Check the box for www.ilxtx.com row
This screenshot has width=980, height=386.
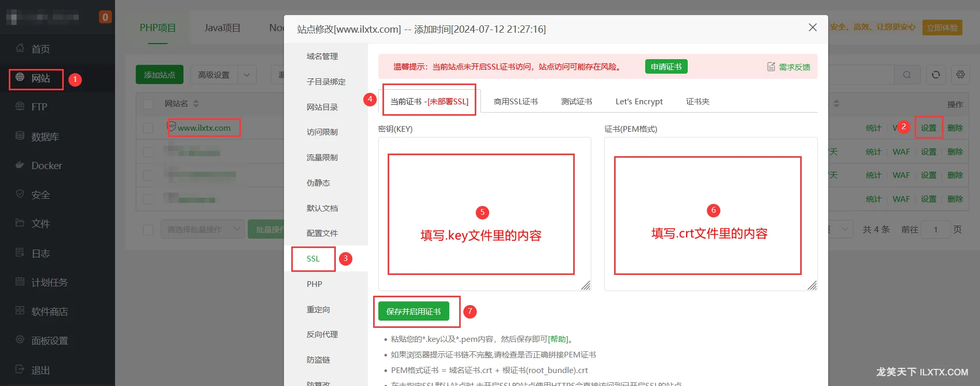[148, 128]
